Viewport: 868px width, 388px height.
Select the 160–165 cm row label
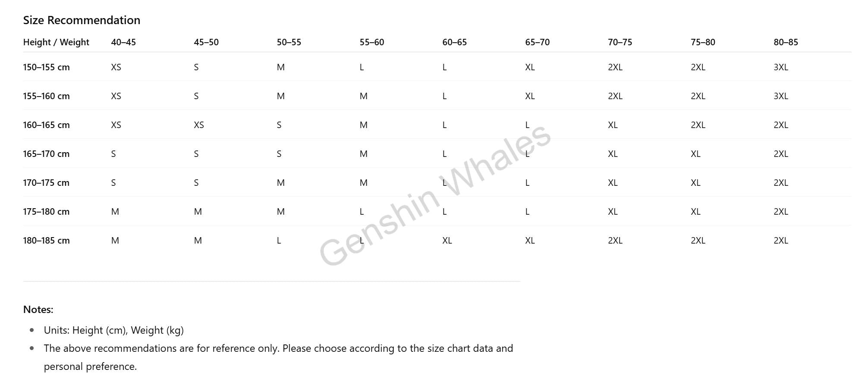pyautogui.click(x=46, y=125)
